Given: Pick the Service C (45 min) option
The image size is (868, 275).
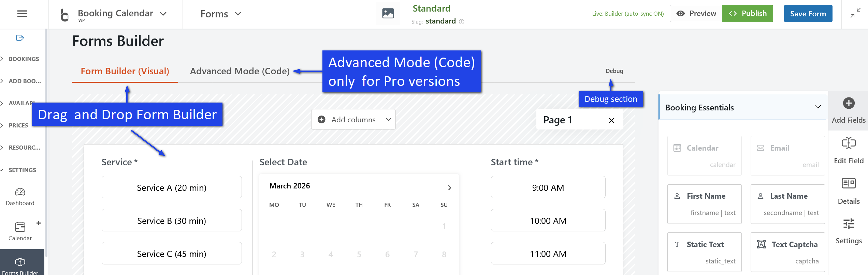Looking at the screenshot, I should click(172, 254).
